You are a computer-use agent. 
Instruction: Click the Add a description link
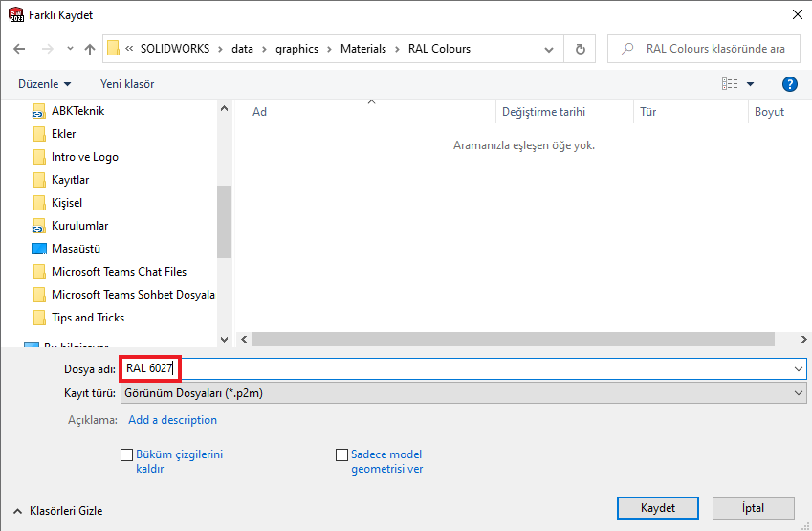click(x=172, y=420)
